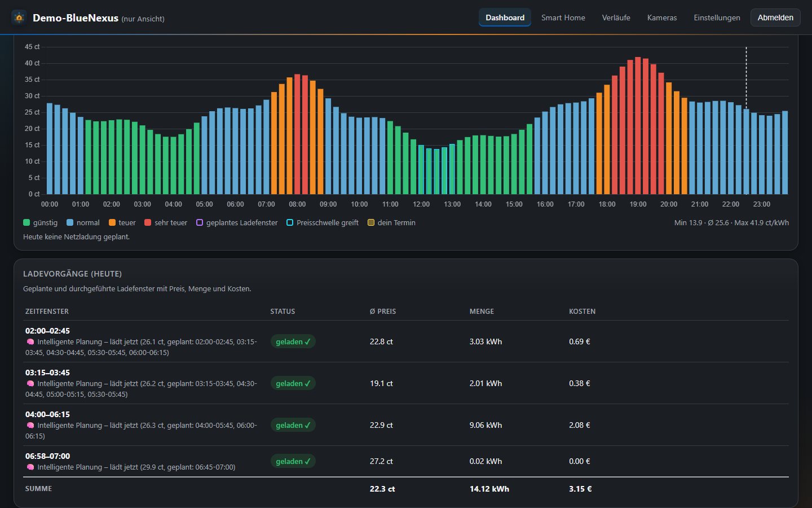This screenshot has height=508, width=812.
Task: Click the 'Heute keine Netzladung geplant.' note
Action: (x=76, y=237)
